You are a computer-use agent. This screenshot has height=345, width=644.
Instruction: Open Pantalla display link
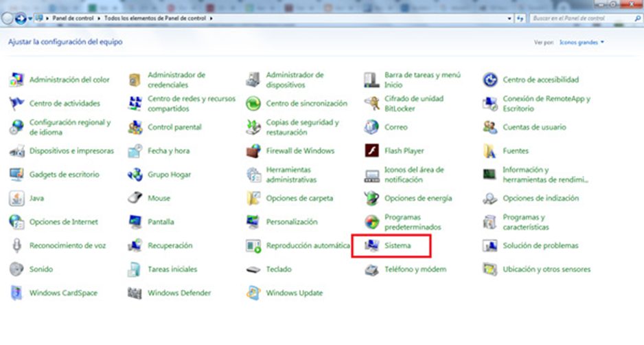pos(161,222)
